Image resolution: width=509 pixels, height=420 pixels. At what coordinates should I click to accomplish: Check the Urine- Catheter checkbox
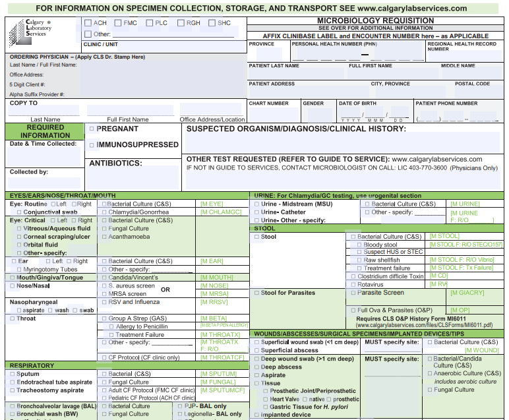[256, 212]
